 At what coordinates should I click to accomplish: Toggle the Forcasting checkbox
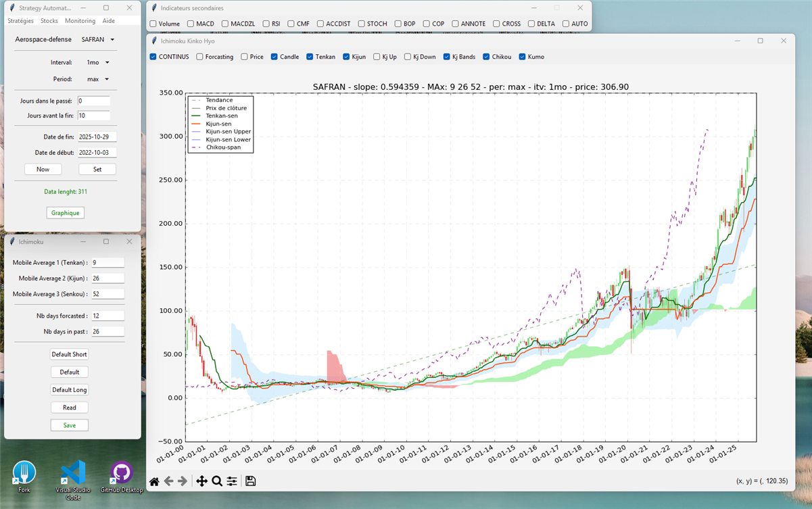point(200,57)
